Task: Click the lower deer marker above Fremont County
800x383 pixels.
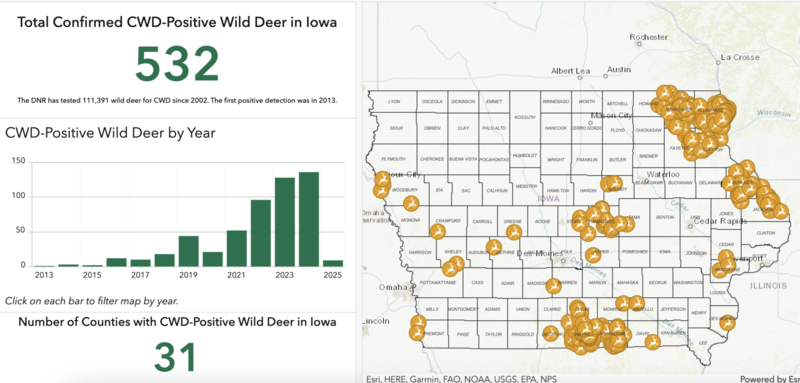Action: (x=417, y=333)
